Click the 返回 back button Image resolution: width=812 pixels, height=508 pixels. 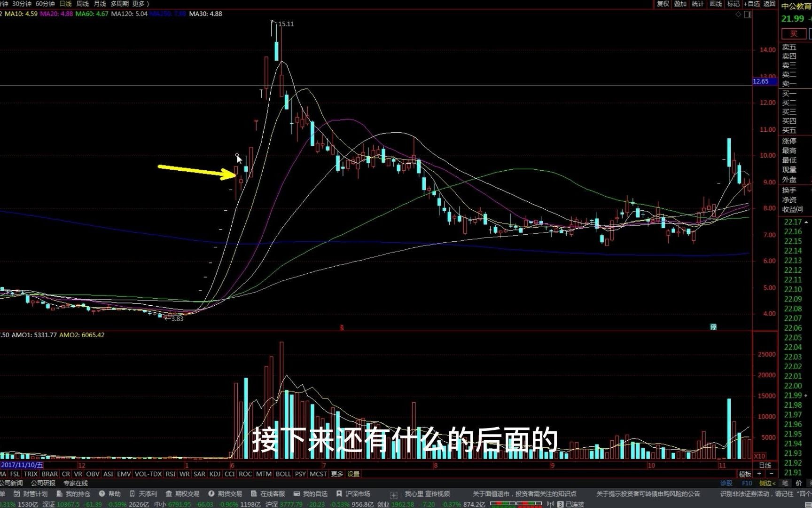769,4
